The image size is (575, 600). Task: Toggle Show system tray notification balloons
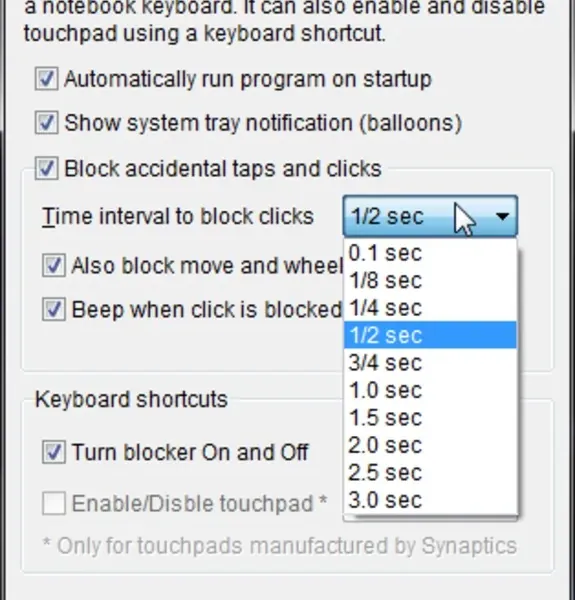[x=47, y=123]
